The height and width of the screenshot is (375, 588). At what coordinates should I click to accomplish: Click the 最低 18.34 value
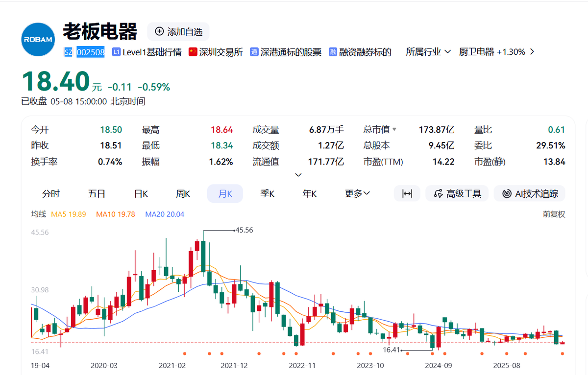tap(221, 145)
